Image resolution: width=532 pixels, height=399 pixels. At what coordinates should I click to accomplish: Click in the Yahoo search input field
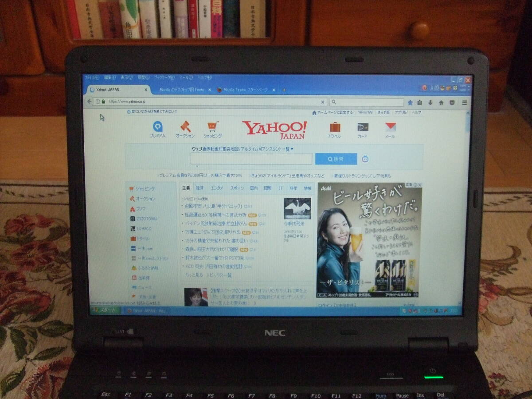point(251,159)
